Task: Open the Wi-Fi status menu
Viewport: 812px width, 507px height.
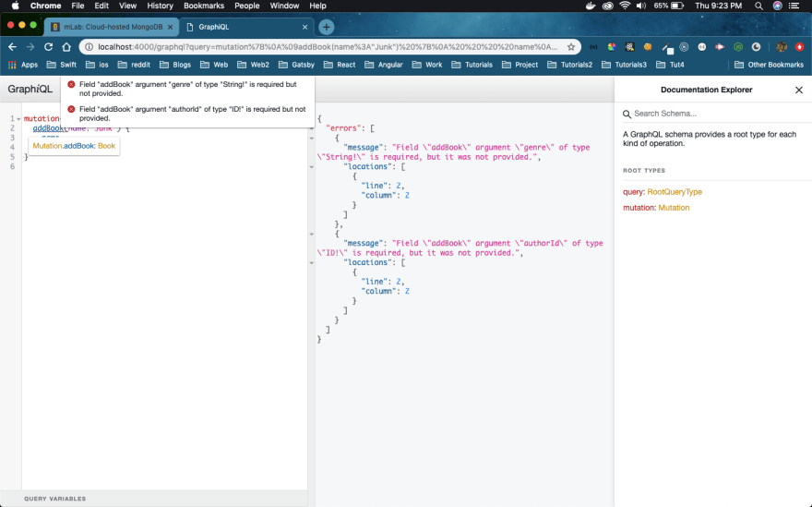Action: (625, 6)
